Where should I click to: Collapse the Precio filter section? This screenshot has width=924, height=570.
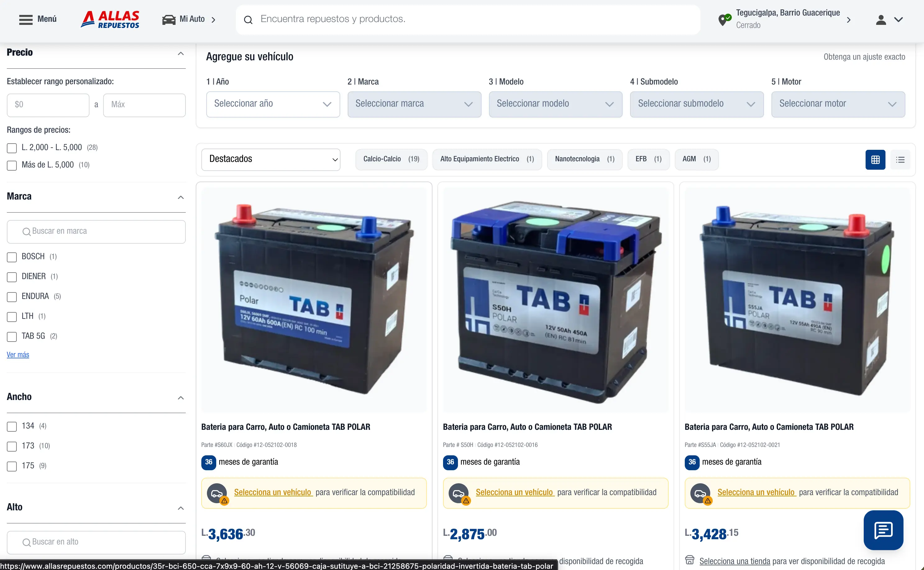(x=181, y=53)
